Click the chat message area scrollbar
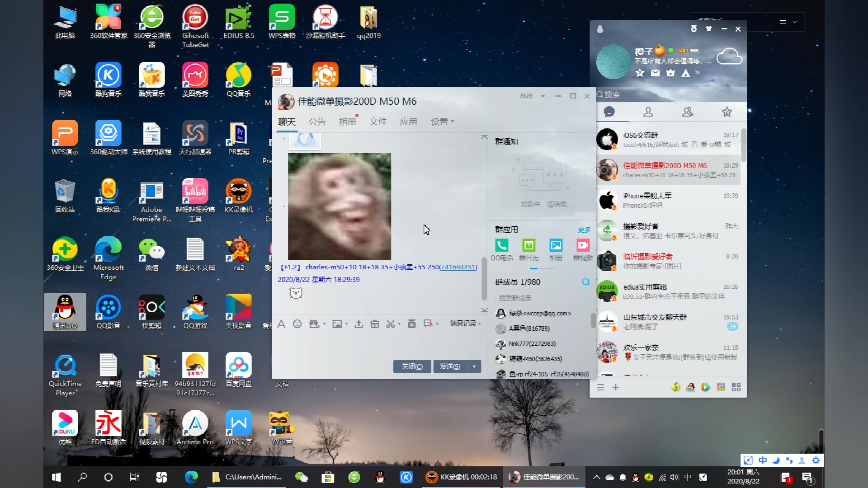Viewport: 868px width, 488px height. (484, 279)
